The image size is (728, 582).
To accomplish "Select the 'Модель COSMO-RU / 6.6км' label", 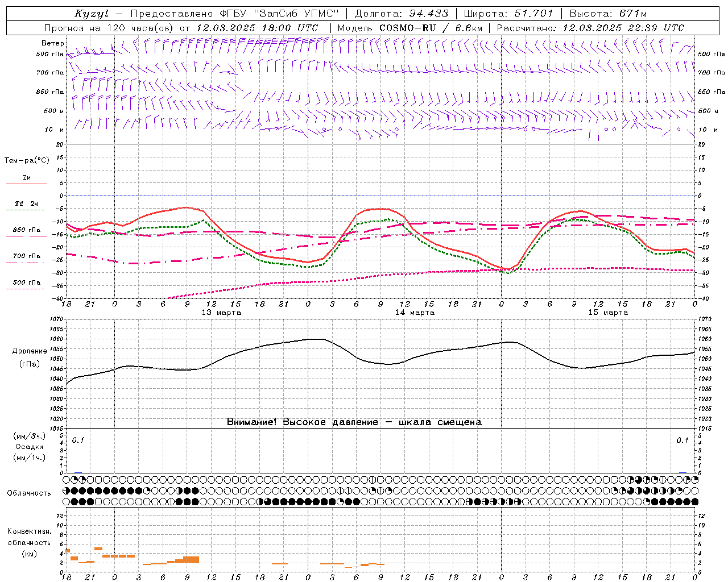I will click(409, 28).
